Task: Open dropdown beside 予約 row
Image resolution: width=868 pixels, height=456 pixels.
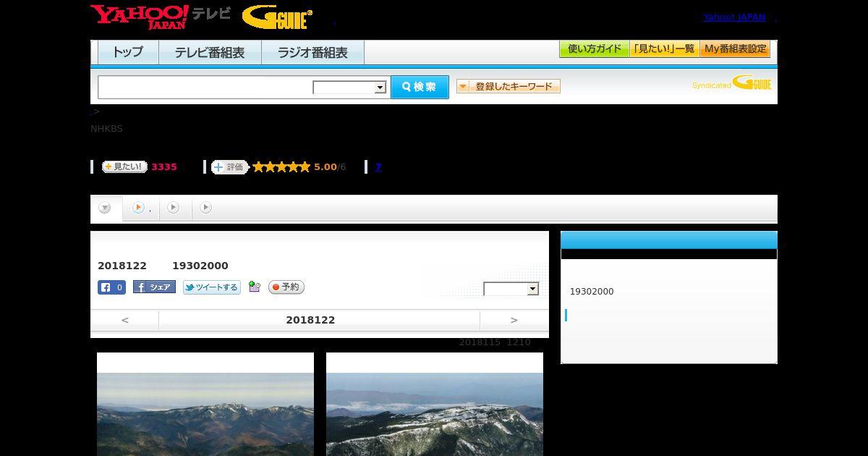Action: (511, 289)
